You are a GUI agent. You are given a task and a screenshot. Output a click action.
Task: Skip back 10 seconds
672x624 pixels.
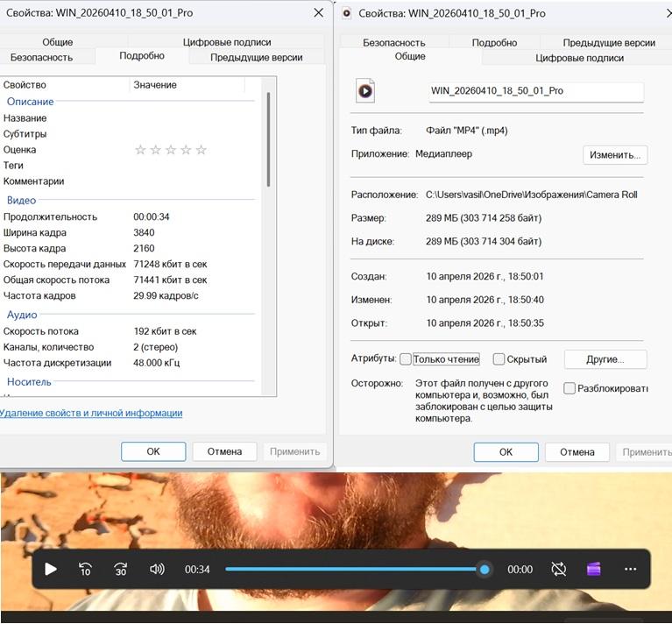point(85,569)
